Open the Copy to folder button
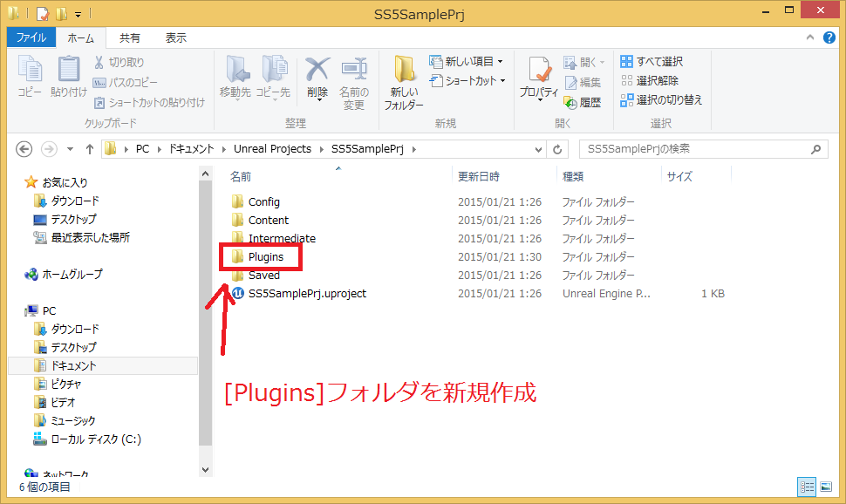Image resolution: width=846 pixels, height=504 pixels. pyautogui.click(x=274, y=78)
